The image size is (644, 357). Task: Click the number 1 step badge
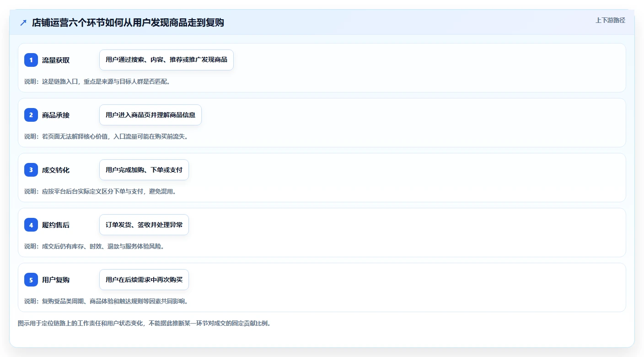pos(31,60)
